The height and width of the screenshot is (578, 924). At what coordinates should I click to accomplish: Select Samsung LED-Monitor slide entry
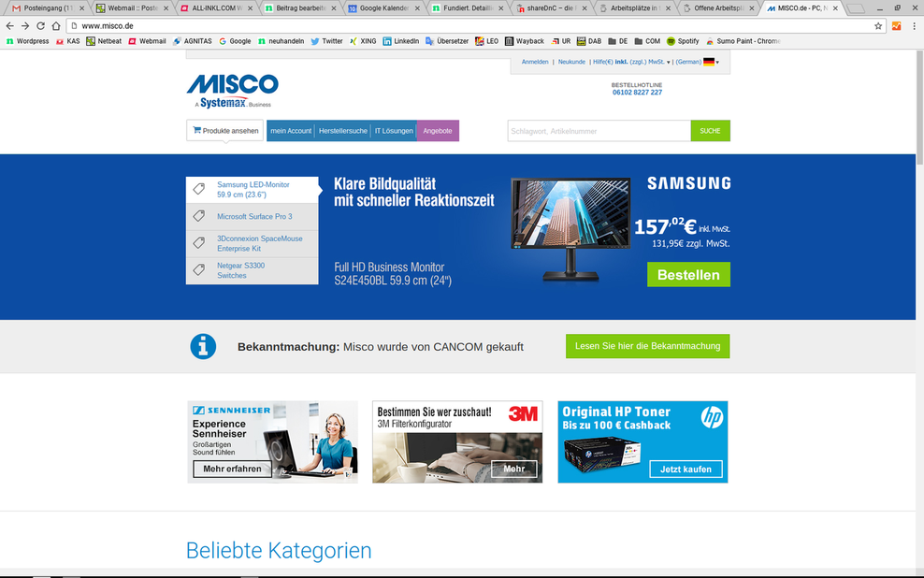tap(253, 190)
